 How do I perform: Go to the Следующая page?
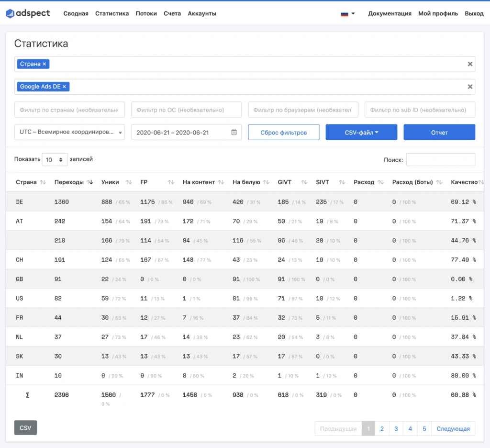[453, 429]
